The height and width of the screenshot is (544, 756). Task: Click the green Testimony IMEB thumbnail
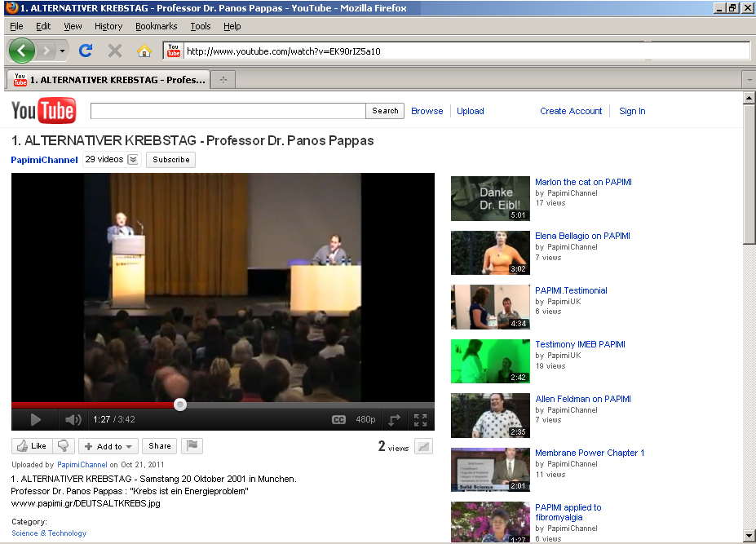490,361
